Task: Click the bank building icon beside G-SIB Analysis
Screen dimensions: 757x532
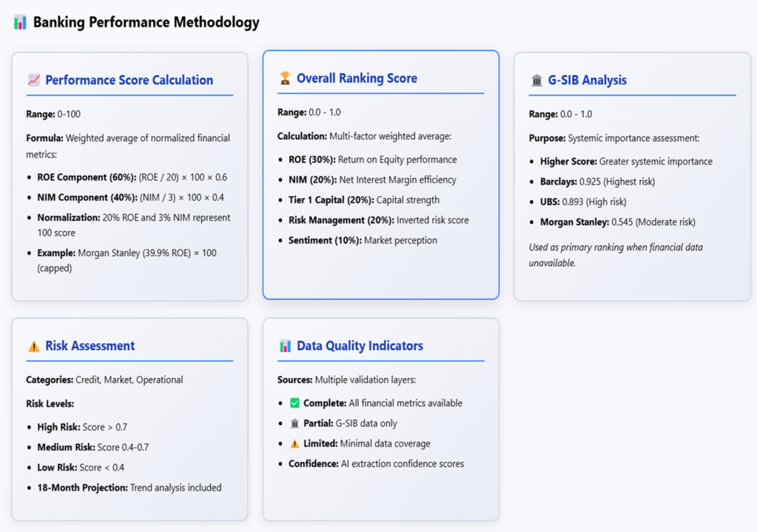Action: point(536,81)
